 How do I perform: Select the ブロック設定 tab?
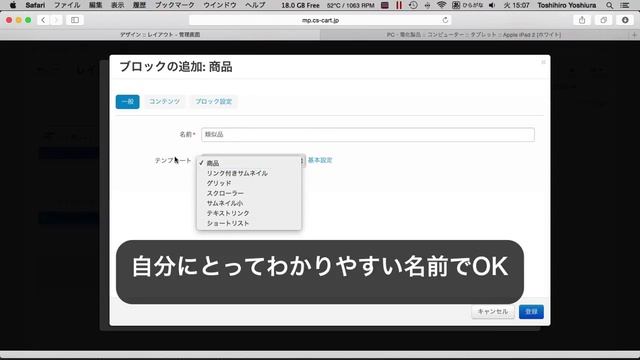click(213, 102)
